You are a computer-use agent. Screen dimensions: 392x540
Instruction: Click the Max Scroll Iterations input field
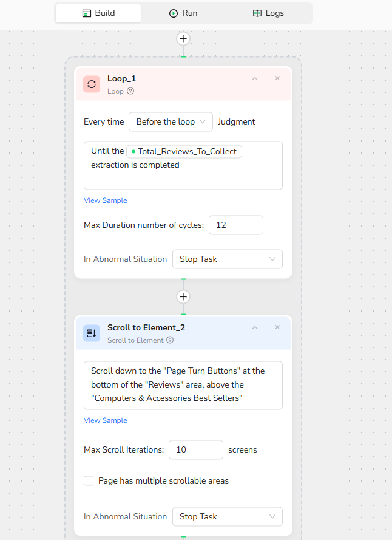point(195,449)
